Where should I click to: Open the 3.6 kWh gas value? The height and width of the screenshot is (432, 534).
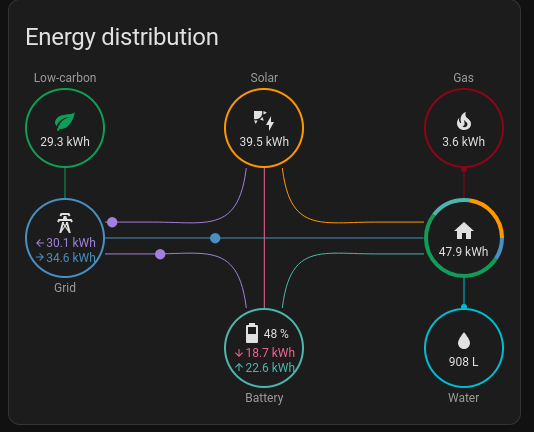464,142
